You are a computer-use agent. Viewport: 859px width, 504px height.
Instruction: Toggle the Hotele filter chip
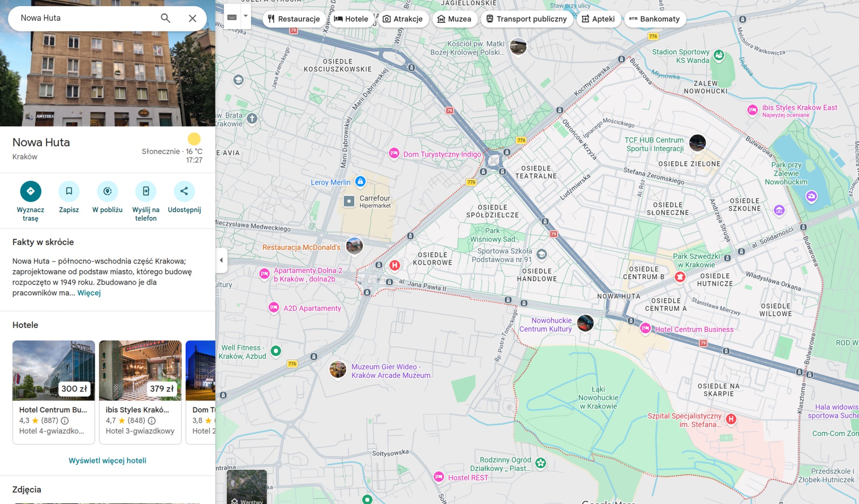(351, 19)
